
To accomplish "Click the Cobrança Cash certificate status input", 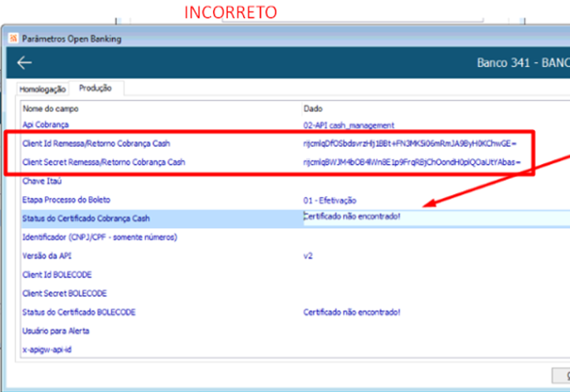I will pyautogui.click(x=436, y=218).
